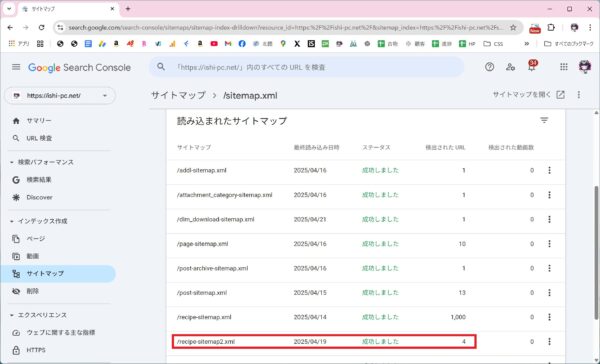Select the /page-sitemap.xml row
The width and height of the screenshot is (600, 364).
tap(365, 244)
